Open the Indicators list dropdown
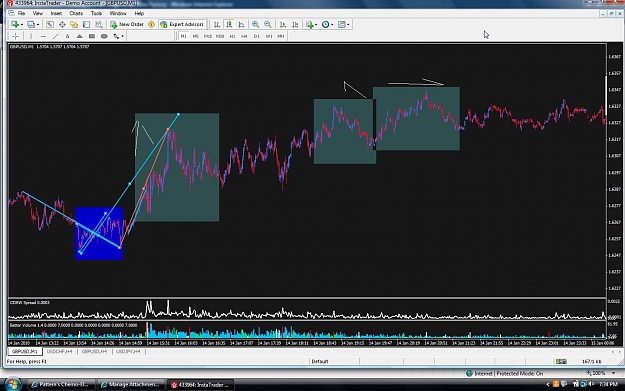This screenshot has height=391, width=625. point(312,24)
